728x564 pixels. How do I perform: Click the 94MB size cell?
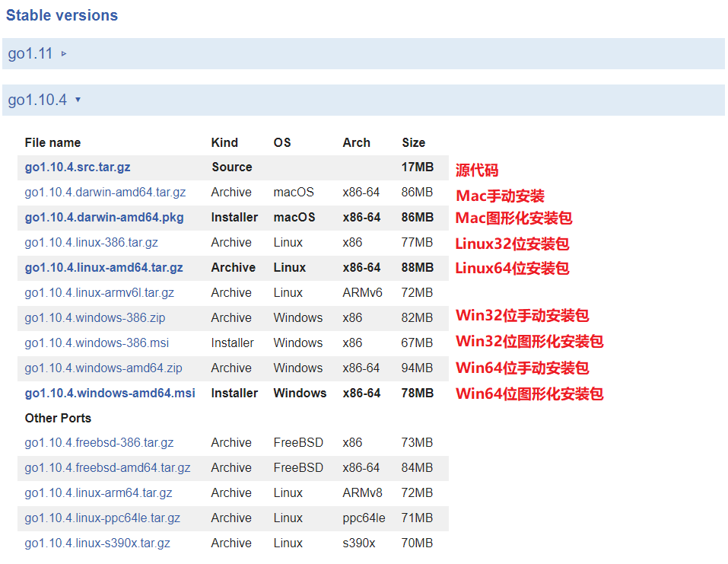point(417,368)
